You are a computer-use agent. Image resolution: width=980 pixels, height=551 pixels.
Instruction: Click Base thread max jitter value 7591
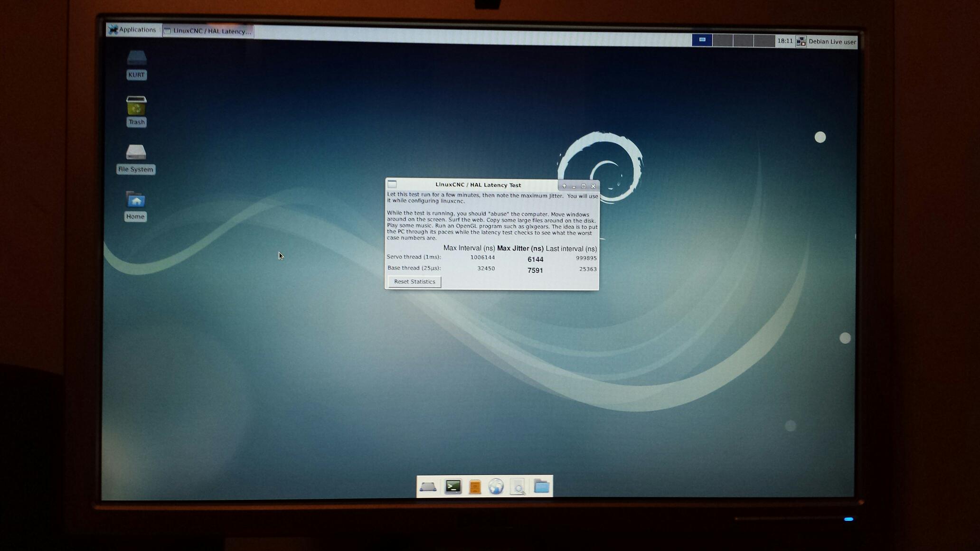click(x=535, y=271)
